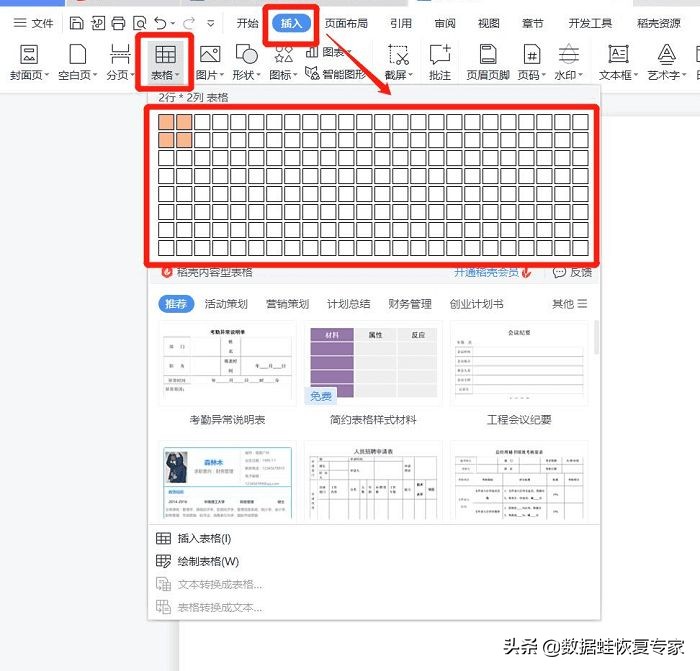Screen dimensions: 700x671
Task: Expand 其他 more template categories
Action: [570, 304]
